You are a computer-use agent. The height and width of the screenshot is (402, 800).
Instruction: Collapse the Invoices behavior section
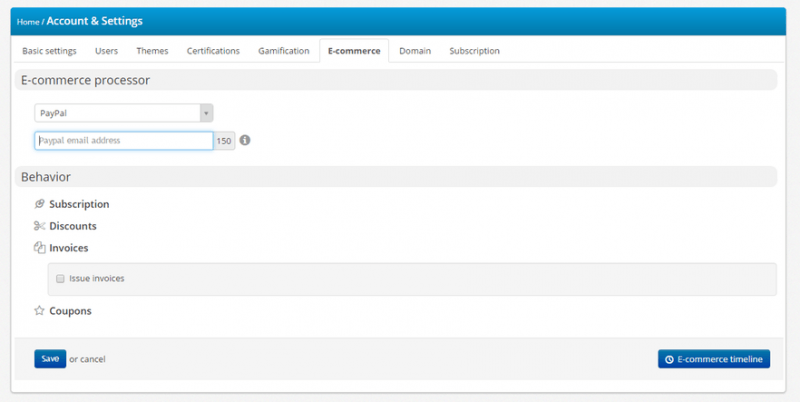tap(69, 248)
